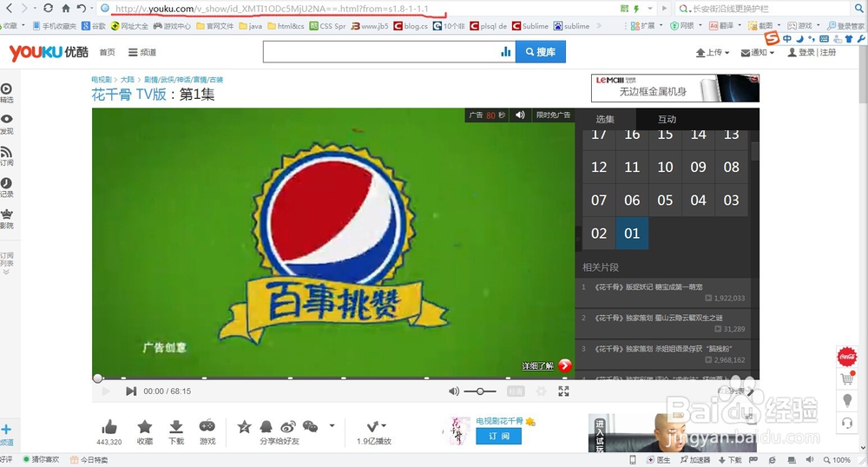Switch to the 互动 tab
Screen dimensions: 868x467
pyautogui.click(x=667, y=119)
